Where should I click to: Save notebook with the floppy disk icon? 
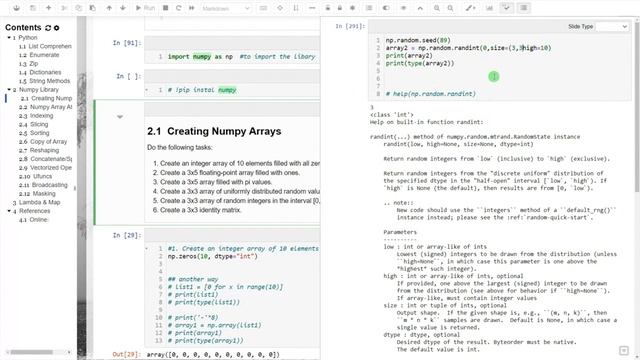coord(33,8)
